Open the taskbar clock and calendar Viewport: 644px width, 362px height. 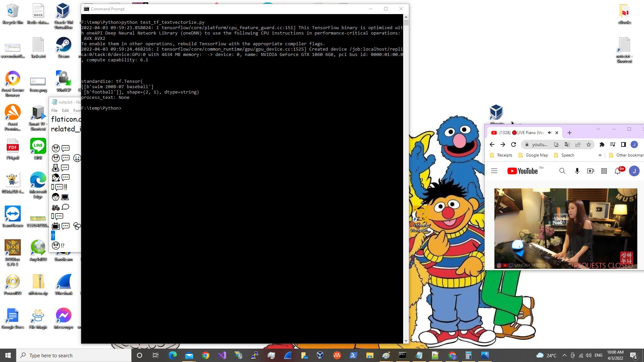click(x=615, y=355)
